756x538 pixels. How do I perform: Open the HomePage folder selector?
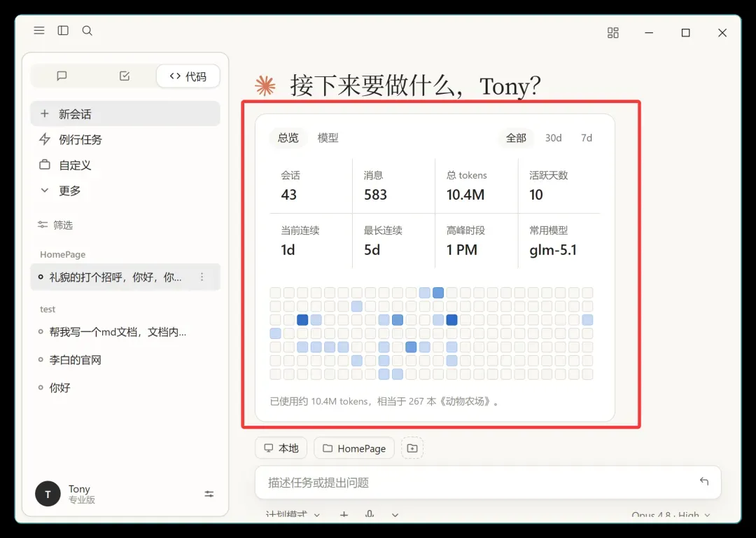(x=354, y=448)
